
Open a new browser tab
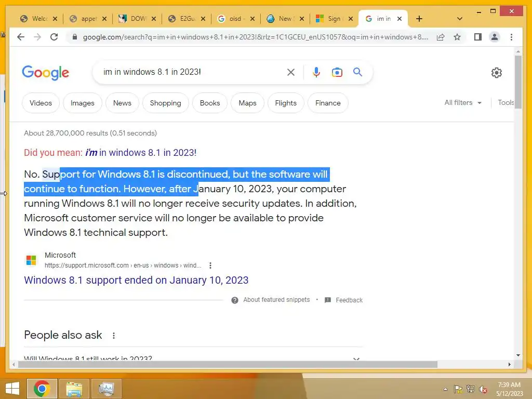pos(419,19)
